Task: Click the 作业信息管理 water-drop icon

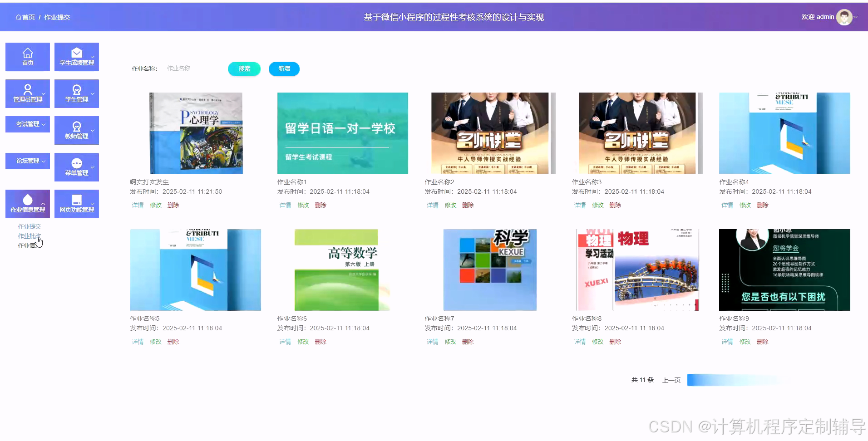Action: (x=27, y=200)
